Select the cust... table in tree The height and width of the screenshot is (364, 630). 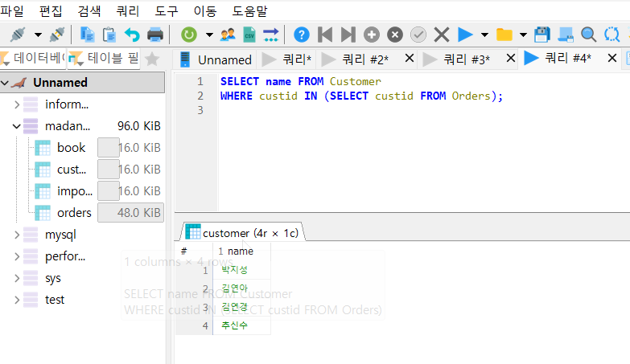(72, 170)
